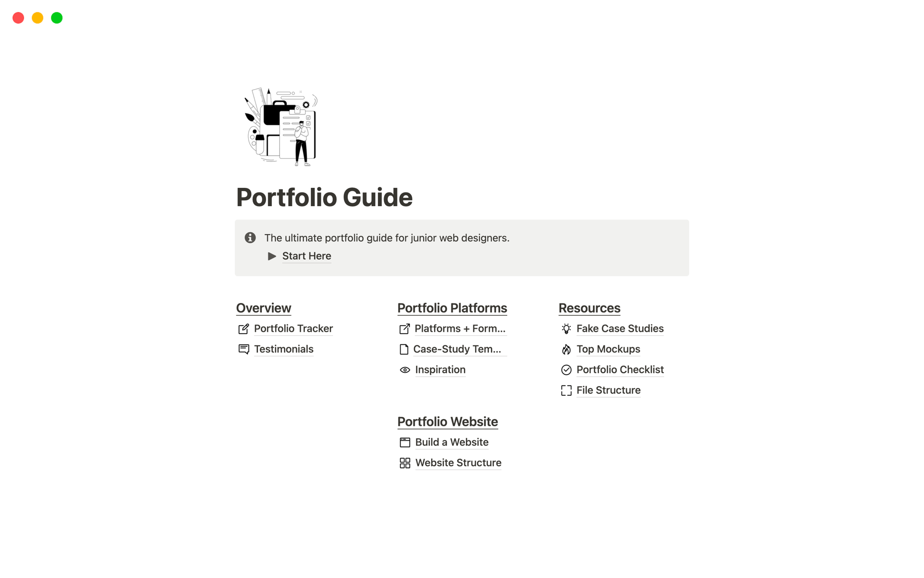This screenshot has width=924, height=578.
Task: Click the Platforms + Forms external link icon
Action: click(403, 328)
